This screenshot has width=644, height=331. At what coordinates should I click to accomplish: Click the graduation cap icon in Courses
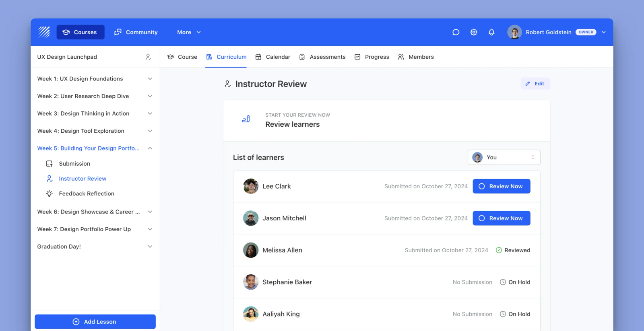tap(66, 32)
